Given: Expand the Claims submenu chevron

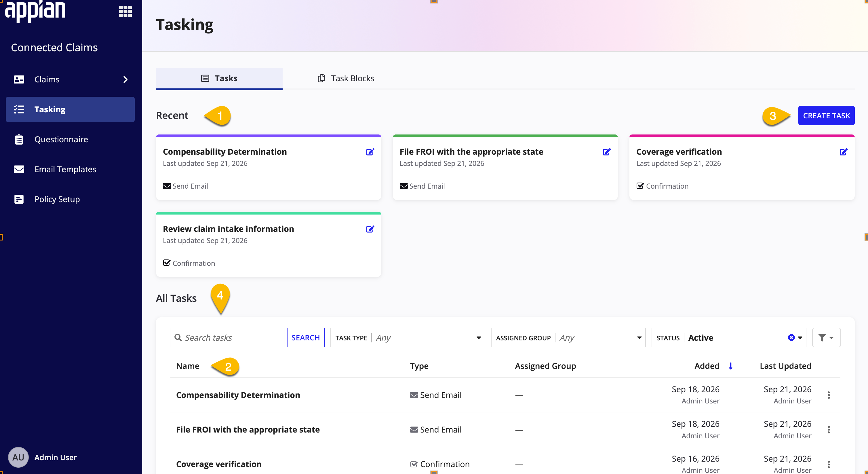Looking at the screenshot, I should 125,79.
